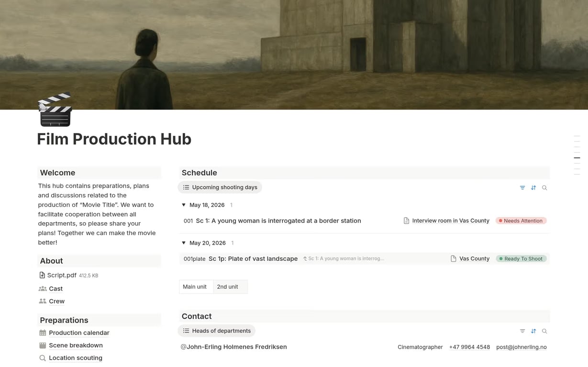Click the document icon next to Script.pdf
The image size is (588, 367).
(x=41, y=275)
